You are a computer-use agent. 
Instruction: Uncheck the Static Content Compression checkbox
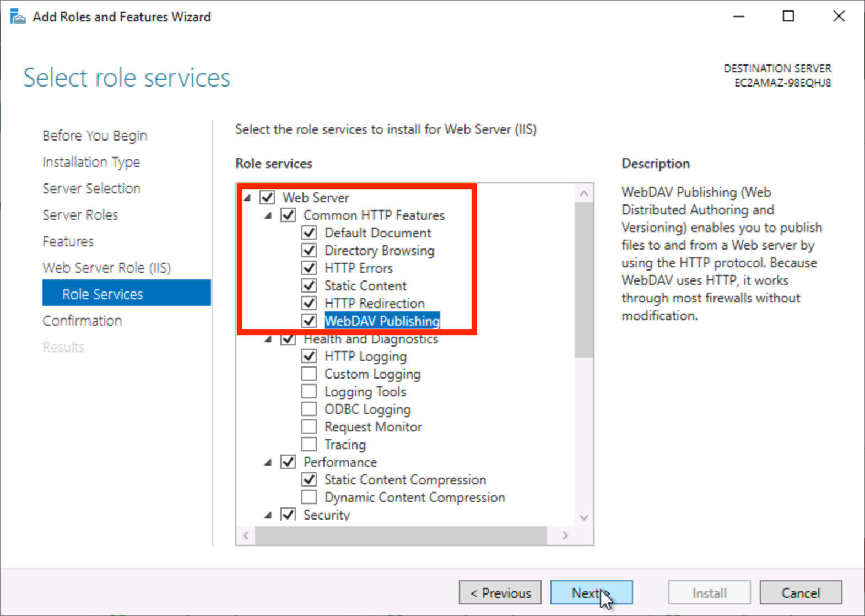[x=309, y=479]
